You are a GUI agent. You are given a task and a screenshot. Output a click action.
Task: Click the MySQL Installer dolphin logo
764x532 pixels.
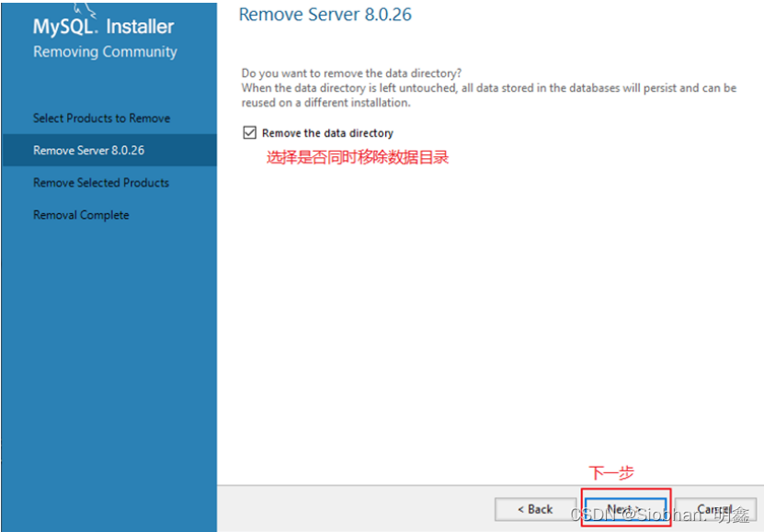85,11
